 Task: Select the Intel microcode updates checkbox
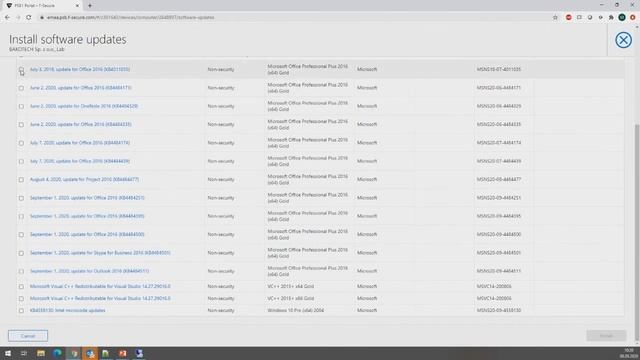click(x=21, y=311)
